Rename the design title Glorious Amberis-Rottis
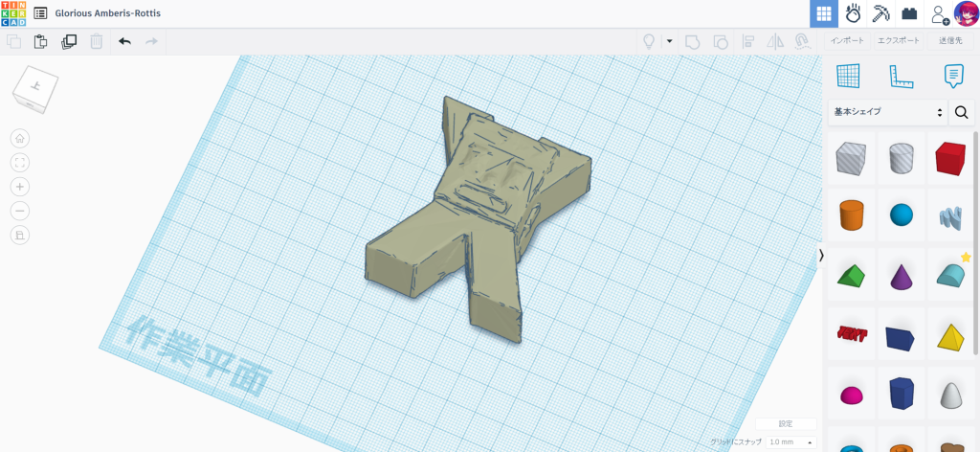980x452 pixels. pos(107,13)
